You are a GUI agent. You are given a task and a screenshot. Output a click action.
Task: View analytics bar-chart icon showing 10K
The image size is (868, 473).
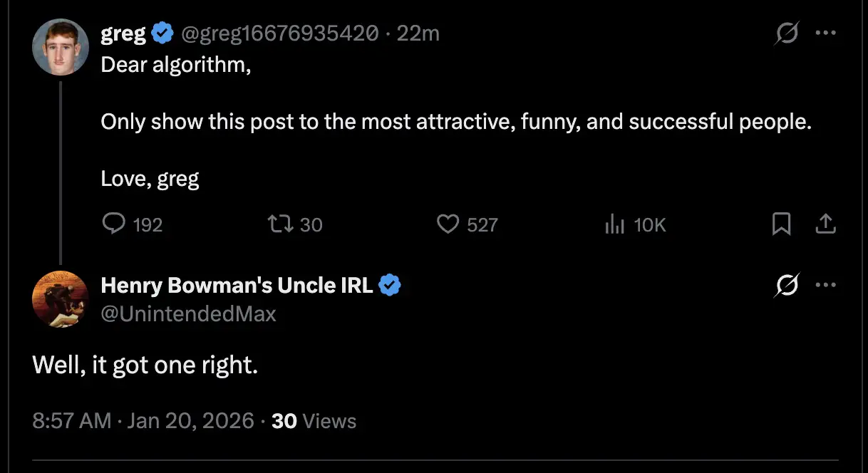(x=614, y=225)
